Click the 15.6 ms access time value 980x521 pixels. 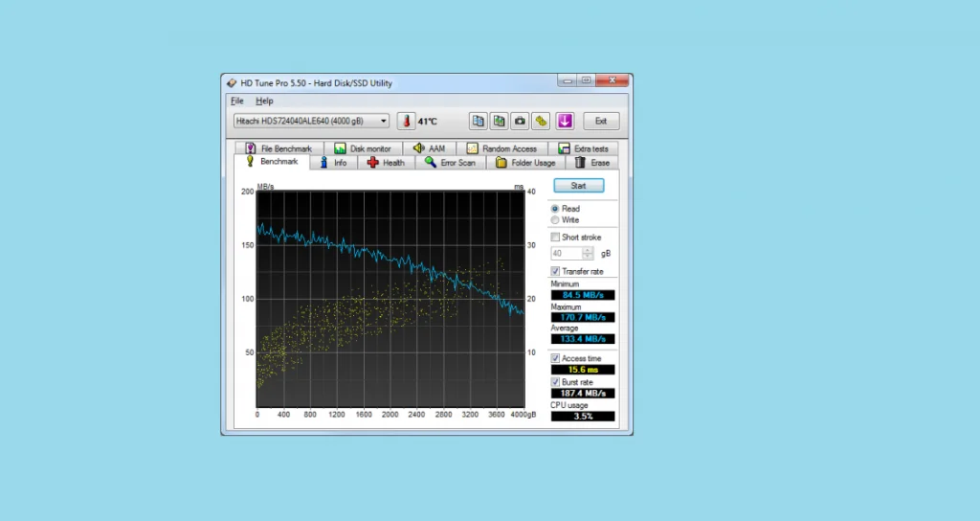[583, 370]
